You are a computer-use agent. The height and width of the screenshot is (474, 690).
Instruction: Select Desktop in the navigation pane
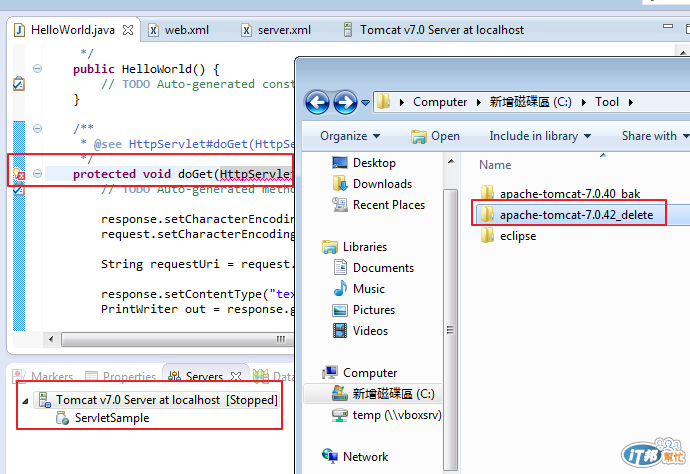364,163
